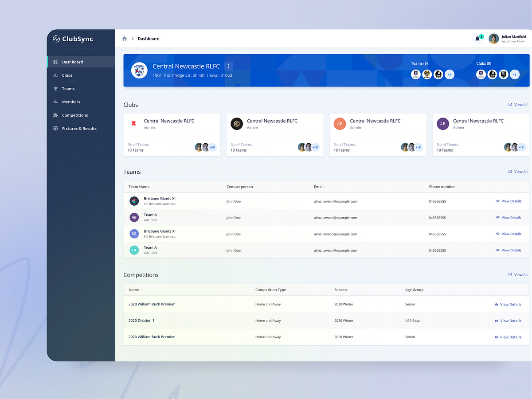
Task: Open View Details for 2020 Division 1
Action: (509, 321)
